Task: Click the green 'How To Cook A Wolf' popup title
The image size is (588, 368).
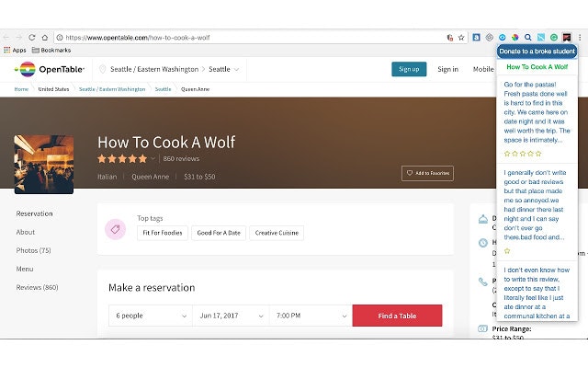Action: point(537,67)
